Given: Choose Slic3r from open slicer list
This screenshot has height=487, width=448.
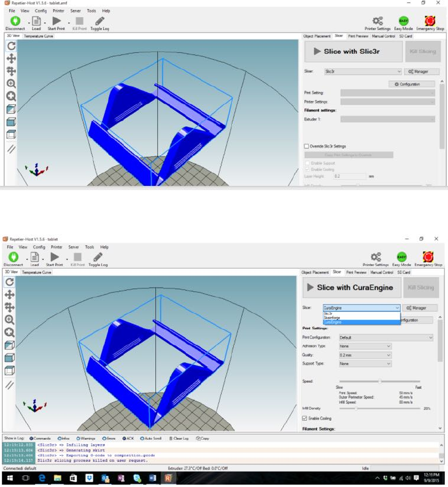Looking at the screenshot, I should coord(361,313).
